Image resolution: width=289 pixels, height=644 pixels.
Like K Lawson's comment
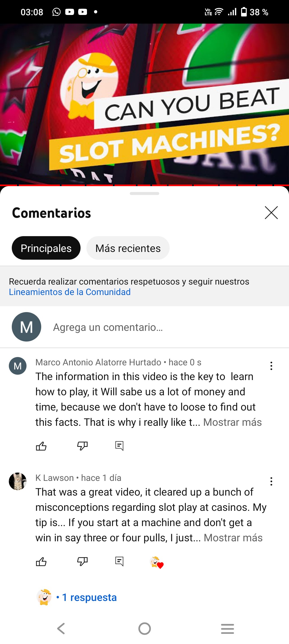tap(41, 561)
